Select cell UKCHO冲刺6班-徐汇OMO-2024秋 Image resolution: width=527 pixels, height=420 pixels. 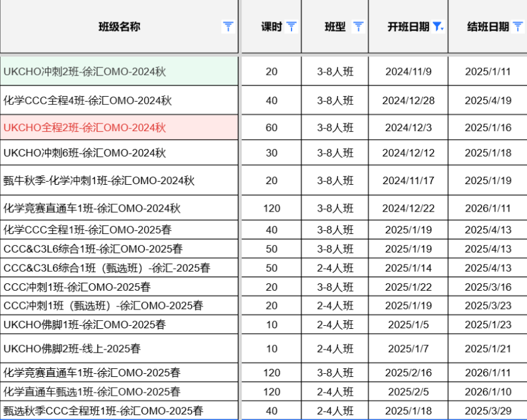pyautogui.click(x=119, y=152)
